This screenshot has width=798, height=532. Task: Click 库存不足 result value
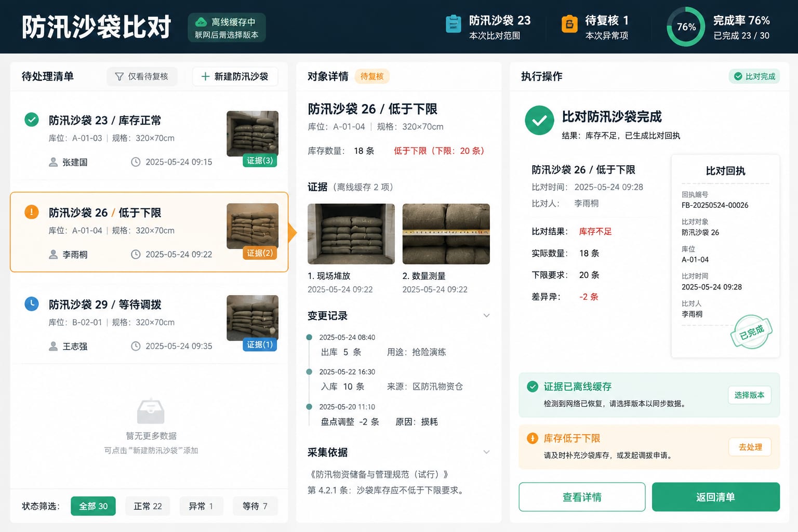(595, 231)
